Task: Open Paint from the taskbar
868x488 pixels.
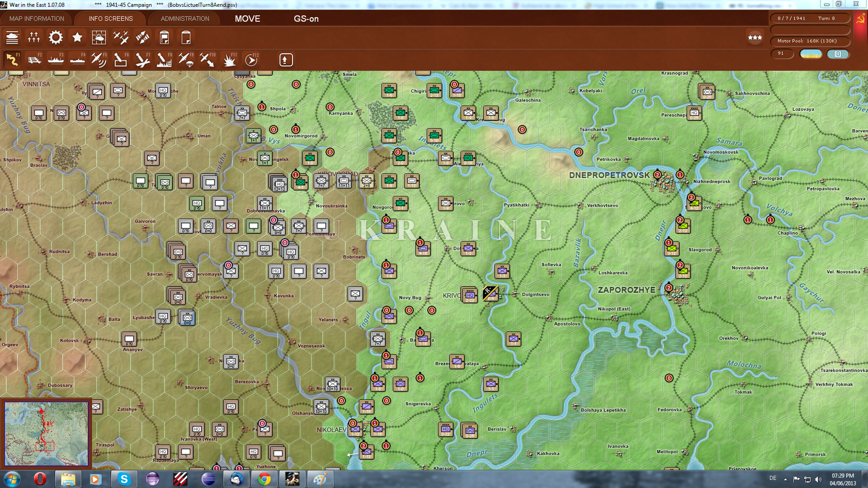Action: click(320, 479)
